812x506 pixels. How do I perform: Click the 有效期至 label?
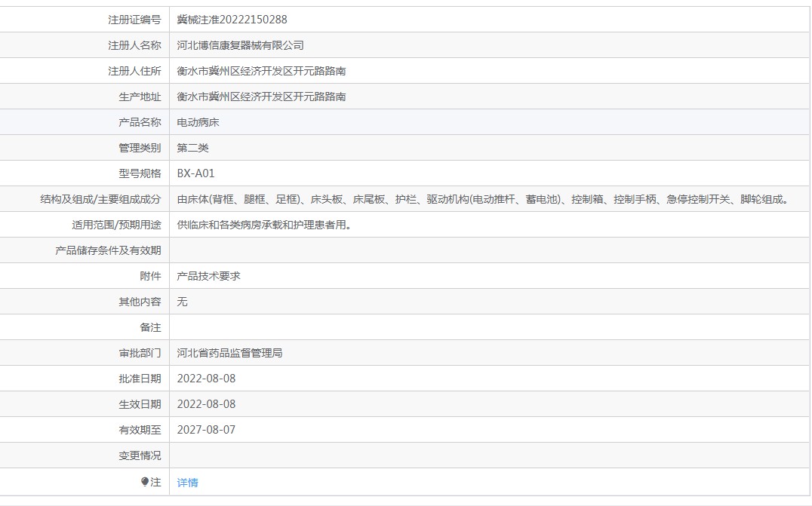click(140, 430)
